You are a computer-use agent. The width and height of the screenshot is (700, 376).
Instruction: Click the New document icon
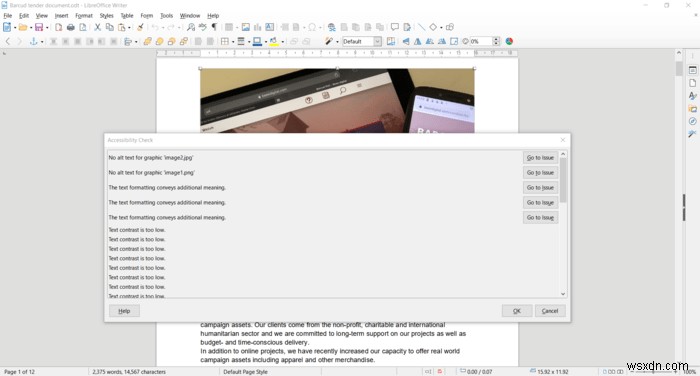pos(7,27)
